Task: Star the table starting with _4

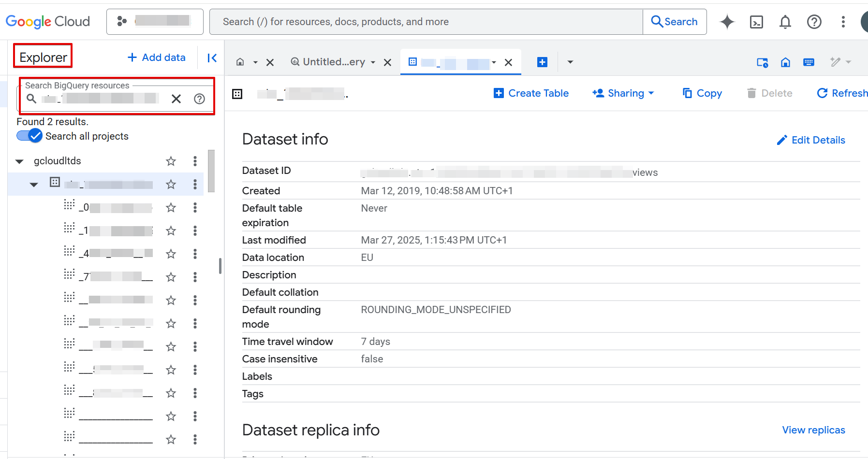Action: (171, 254)
